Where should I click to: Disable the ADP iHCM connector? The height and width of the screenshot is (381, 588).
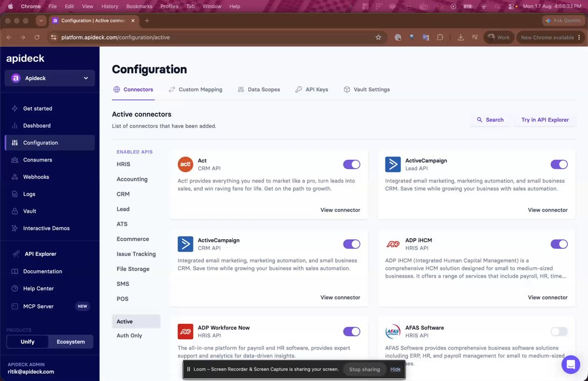pyautogui.click(x=559, y=244)
